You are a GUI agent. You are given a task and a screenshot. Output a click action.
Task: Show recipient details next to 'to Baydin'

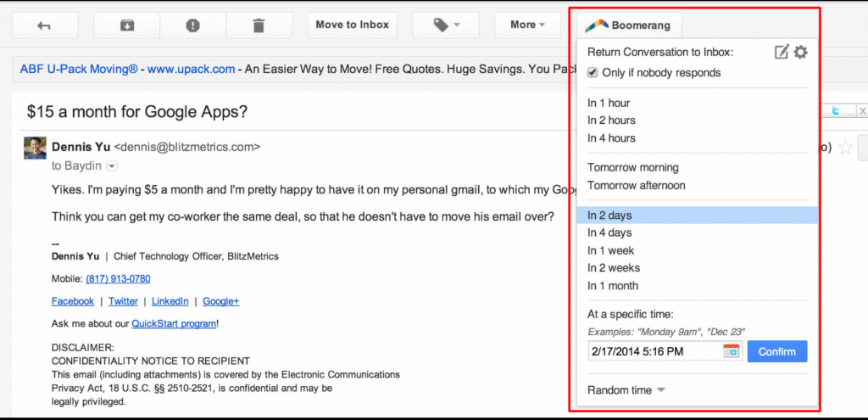(112, 165)
